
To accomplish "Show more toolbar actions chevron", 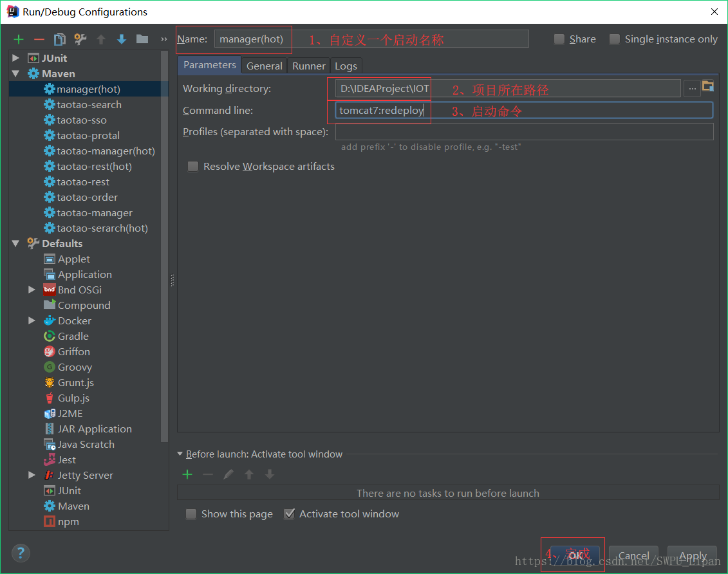I will 163,39.
